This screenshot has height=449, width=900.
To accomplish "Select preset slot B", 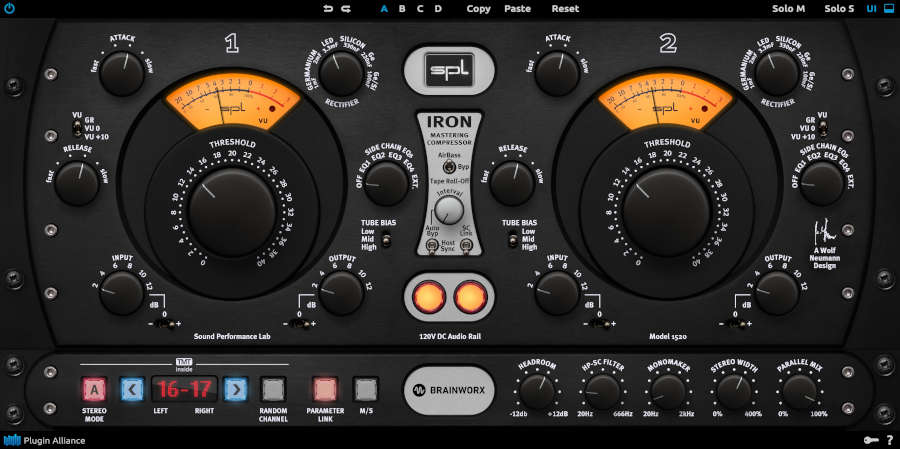I will 402,9.
